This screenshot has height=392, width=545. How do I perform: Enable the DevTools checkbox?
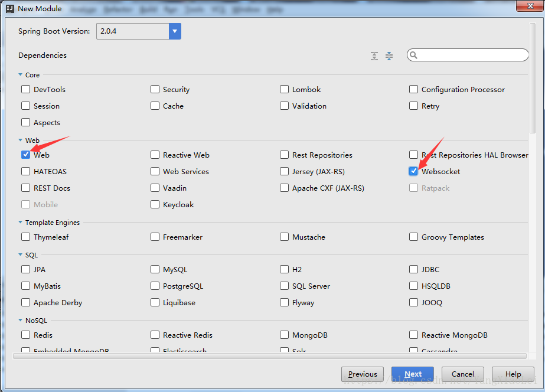[26, 89]
